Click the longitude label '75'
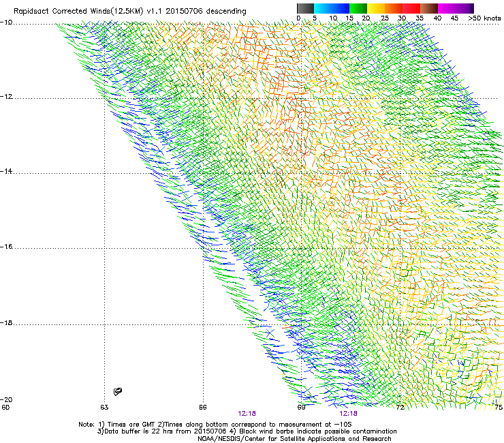The width and height of the screenshot is (504, 443). (499, 407)
